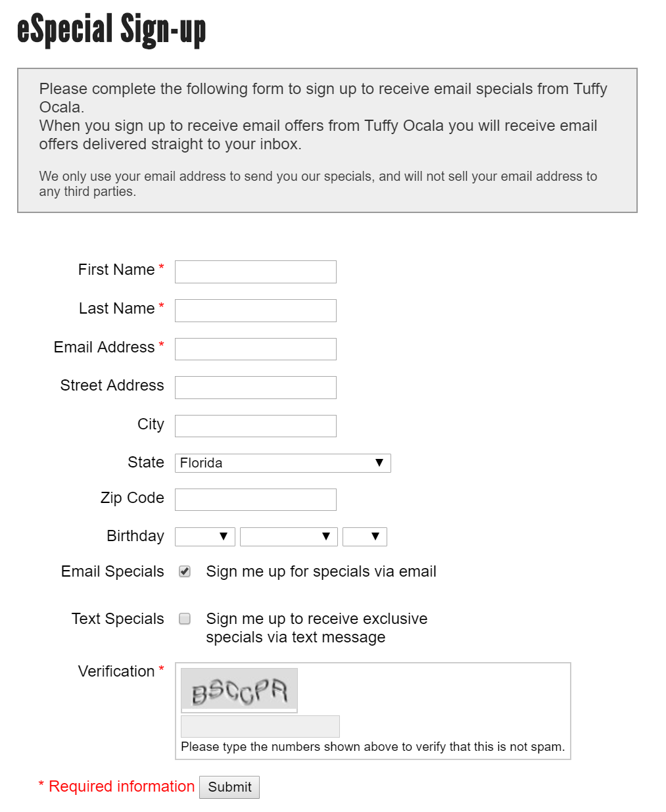Viewport: 666px width, 812px height.
Task: Focus the Email Address field
Action: pyautogui.click(x=255, y=349)
